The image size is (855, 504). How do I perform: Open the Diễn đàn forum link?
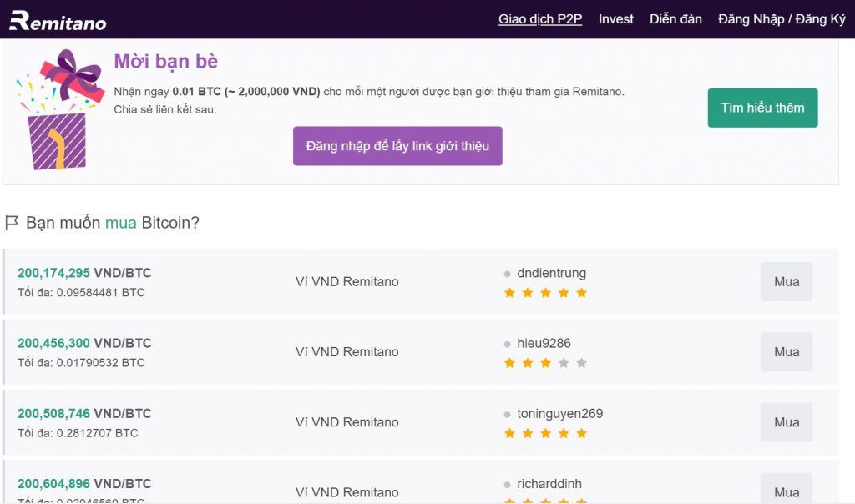pyautogui.click(x=675, y=19)
